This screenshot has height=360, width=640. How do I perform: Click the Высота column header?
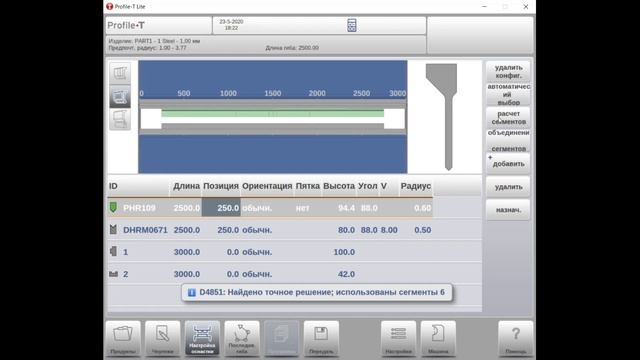coord(339,186)
